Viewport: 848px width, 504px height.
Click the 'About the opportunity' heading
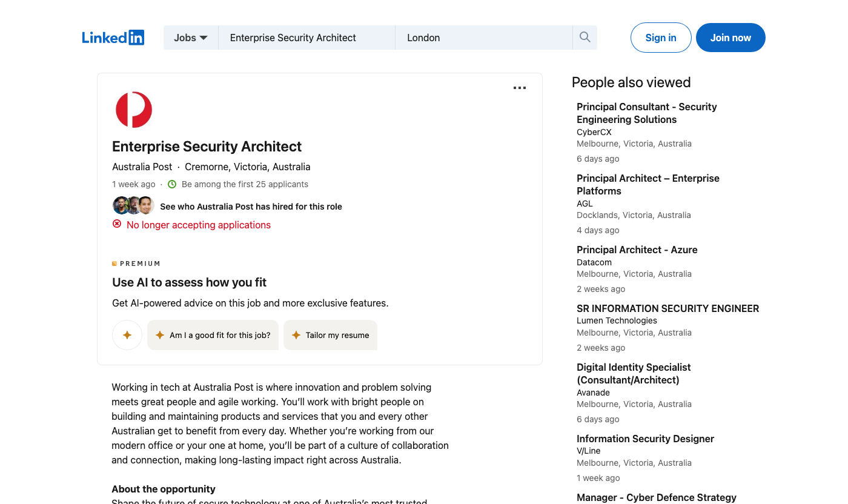[164, 489]
